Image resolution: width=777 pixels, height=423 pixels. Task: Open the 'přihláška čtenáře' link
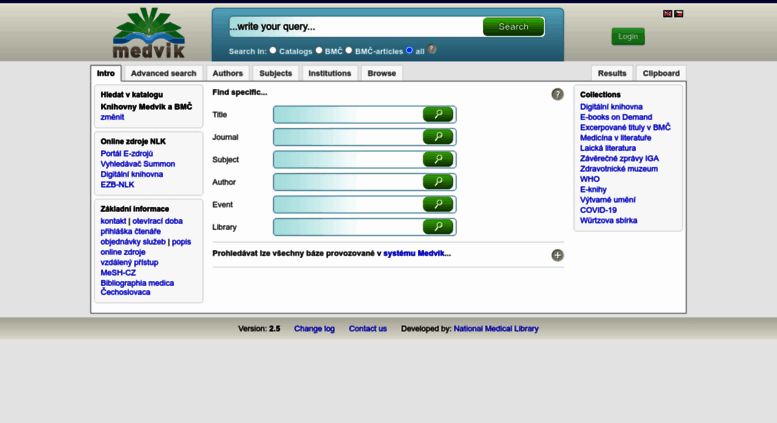pyautogui.click(x=130, y=231)
